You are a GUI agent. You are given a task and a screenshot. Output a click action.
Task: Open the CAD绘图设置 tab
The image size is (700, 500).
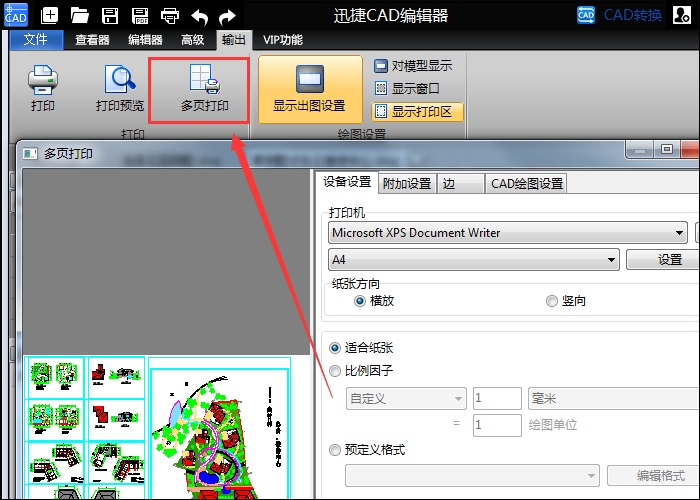pos(526,183)
